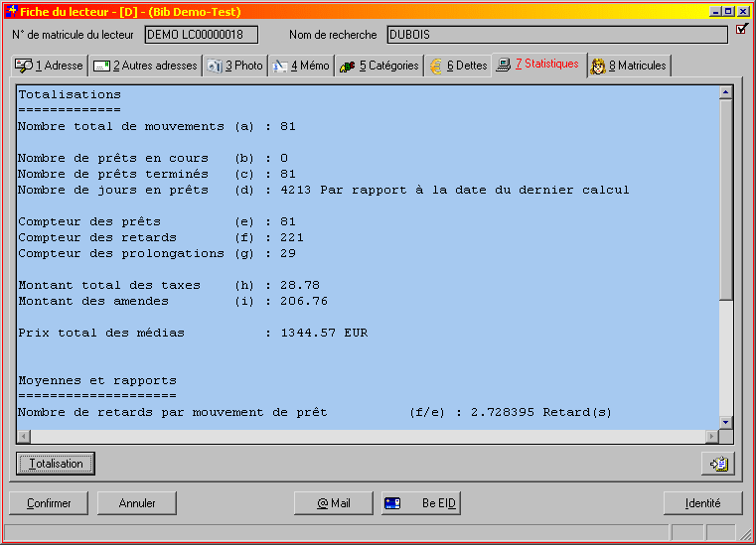
Task: Minimize the Fiche du lecteur window
Action: tap(717, 11)
